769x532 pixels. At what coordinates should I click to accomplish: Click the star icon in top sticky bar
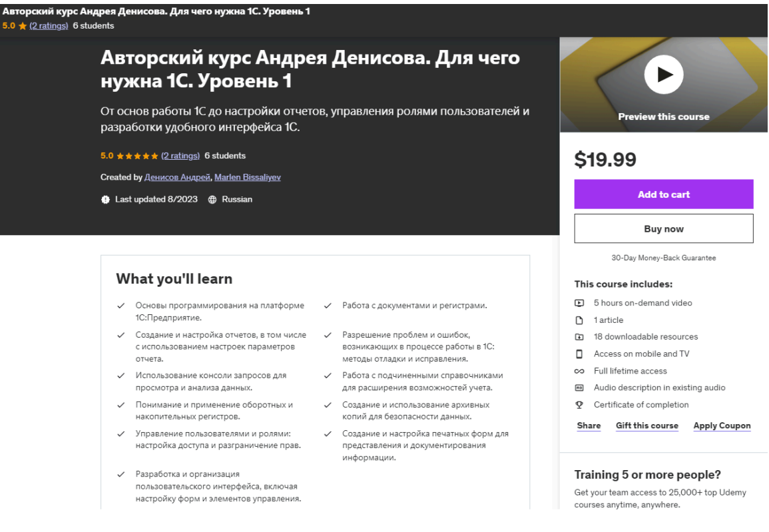tap(23, 26)
